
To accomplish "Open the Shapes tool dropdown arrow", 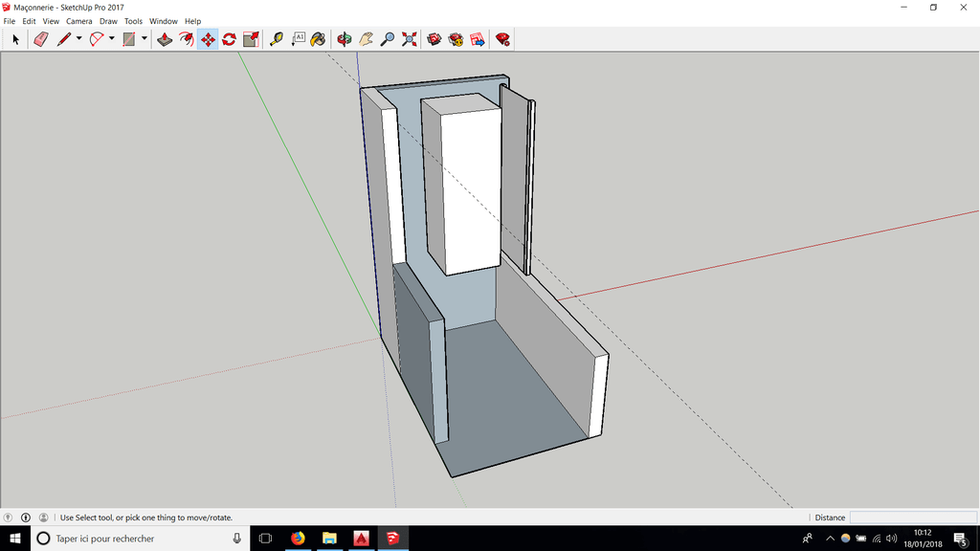I will [144, 38].
